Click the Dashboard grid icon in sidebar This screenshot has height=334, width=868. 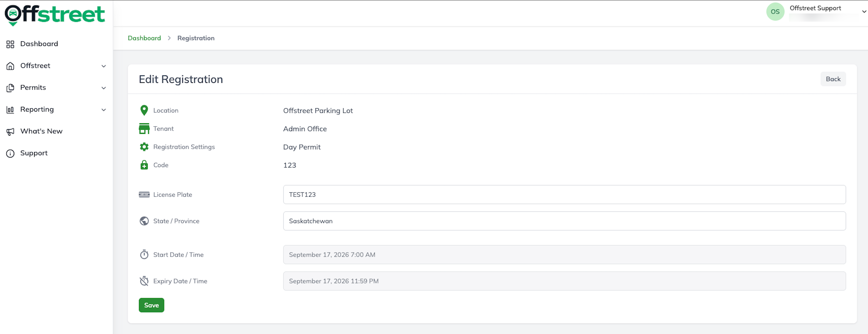point(10,44)
